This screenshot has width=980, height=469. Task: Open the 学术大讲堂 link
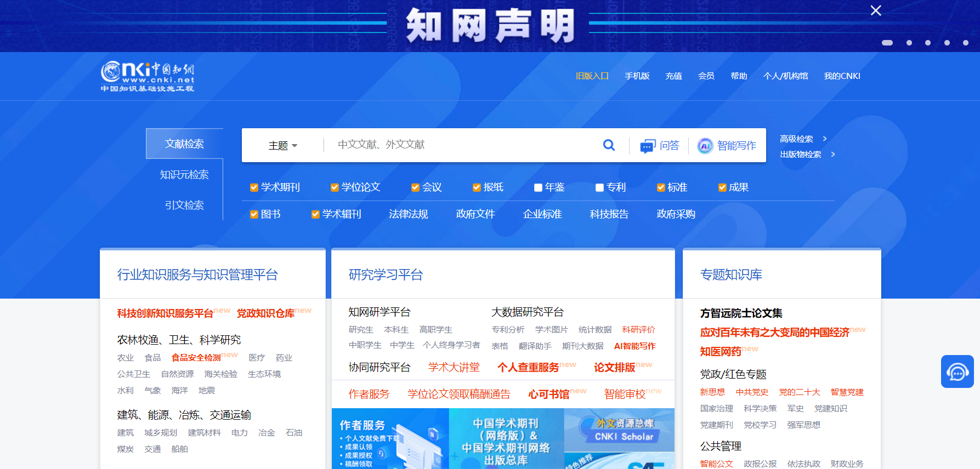(454, 368)
